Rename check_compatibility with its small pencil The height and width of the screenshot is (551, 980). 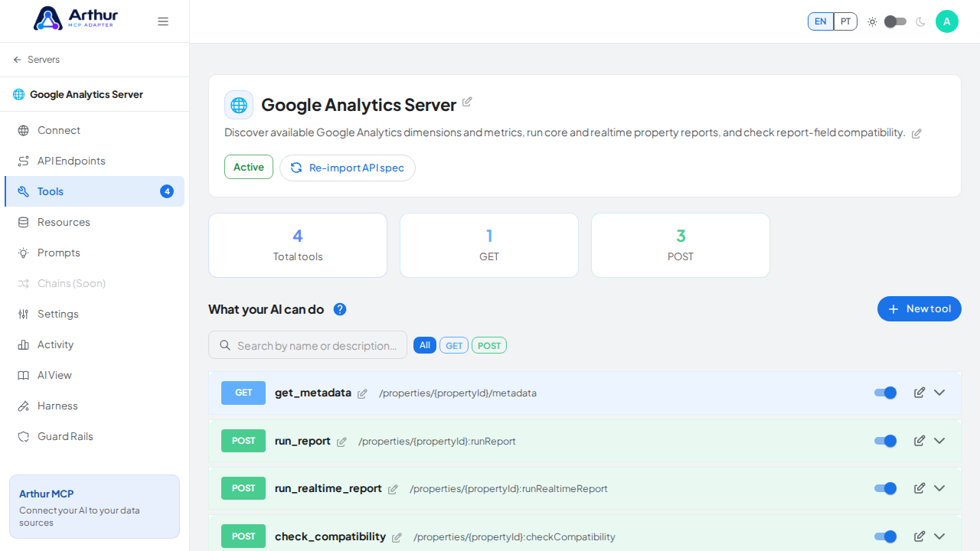[x=397, y=537]
